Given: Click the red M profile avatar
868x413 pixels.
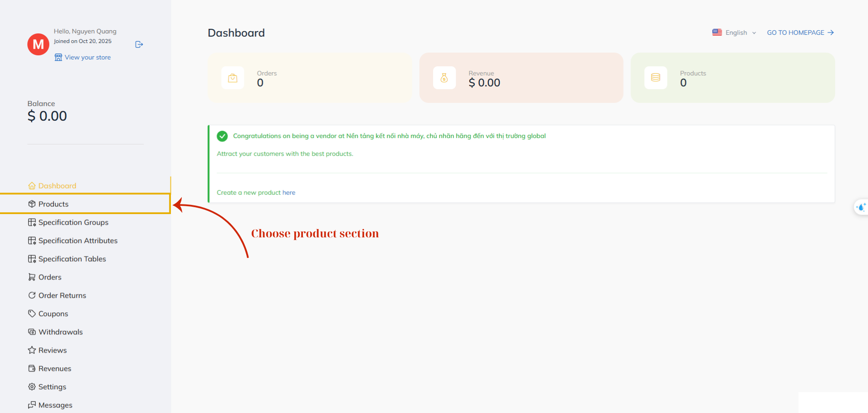Looking at the screenshot, I should 38,44.
